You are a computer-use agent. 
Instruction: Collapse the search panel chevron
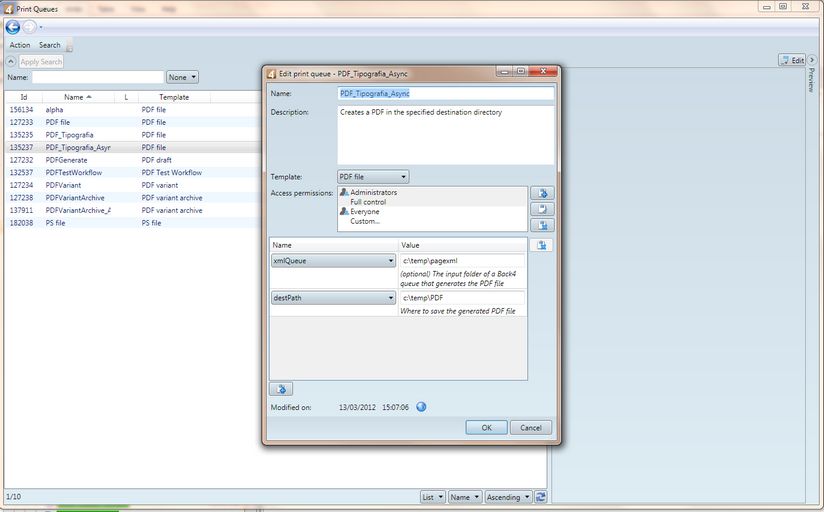[x=11, y=62]
